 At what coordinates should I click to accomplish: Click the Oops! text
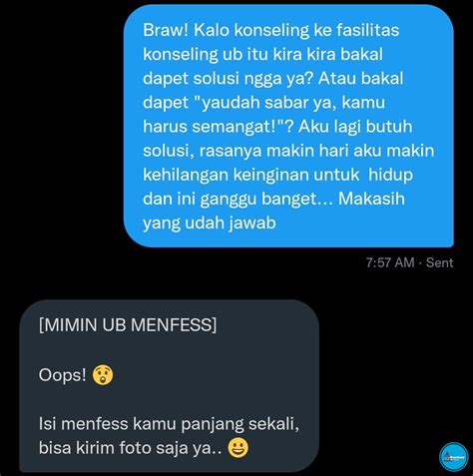[63, 375]
